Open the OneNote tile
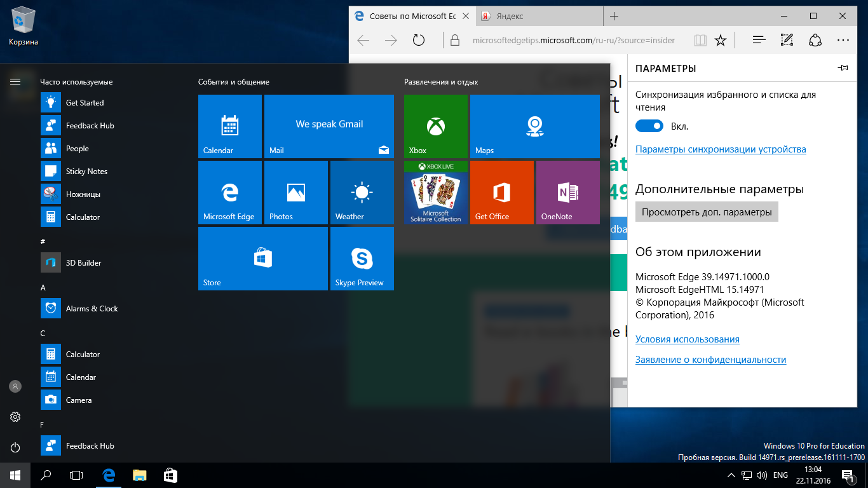 (568, 193)
